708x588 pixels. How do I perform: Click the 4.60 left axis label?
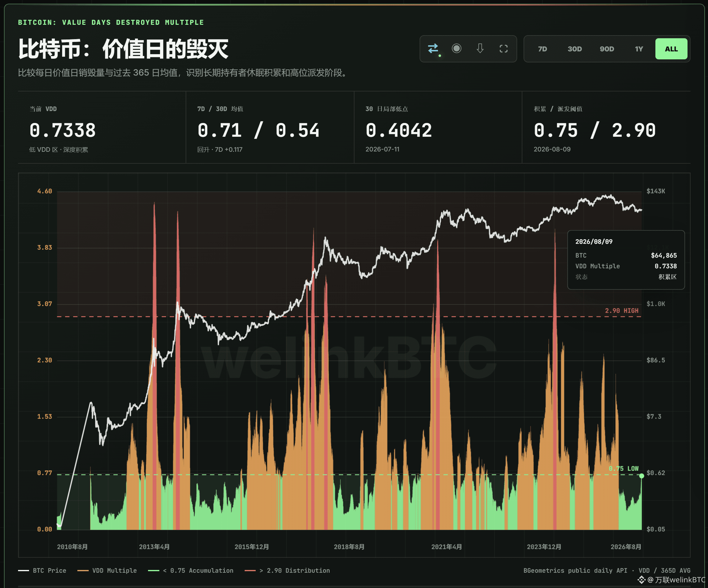tap(45, 191)
